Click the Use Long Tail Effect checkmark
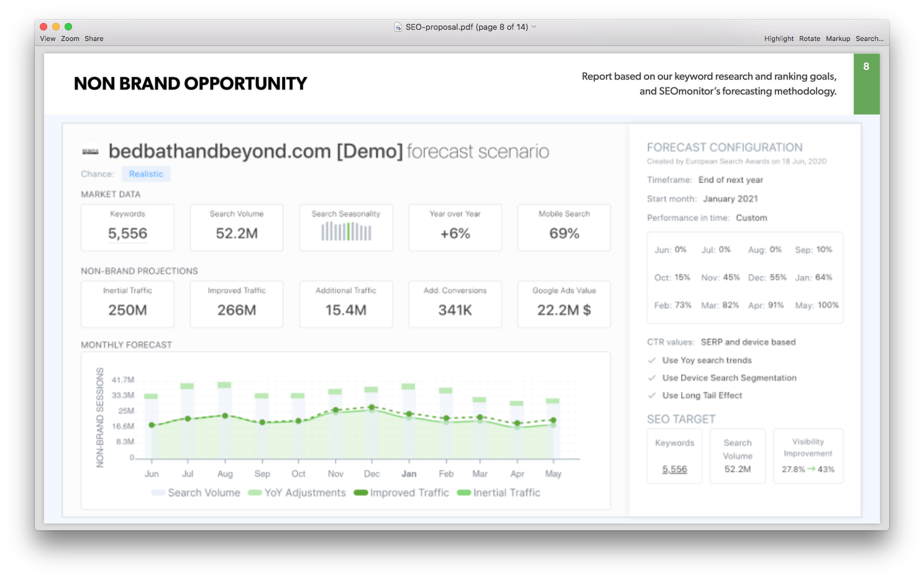The height and width of the screenshot is (580, 924). click(652, 395)
